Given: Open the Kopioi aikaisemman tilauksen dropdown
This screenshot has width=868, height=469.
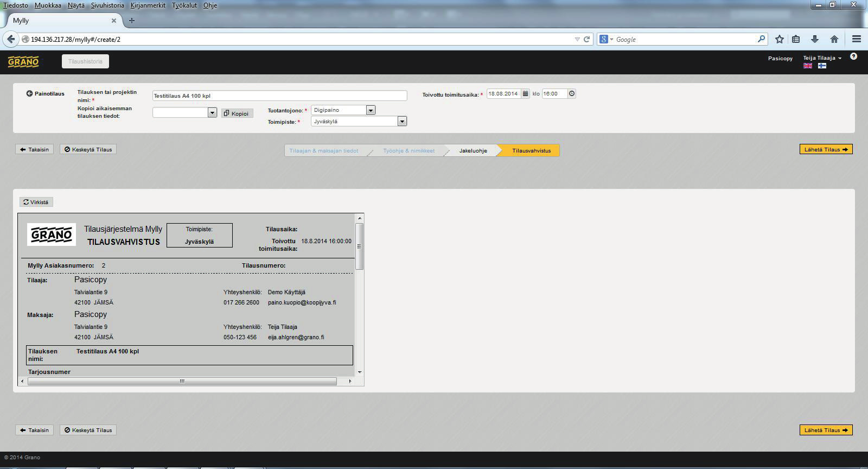Looking at the screenshot, I should tap(212, 112).
